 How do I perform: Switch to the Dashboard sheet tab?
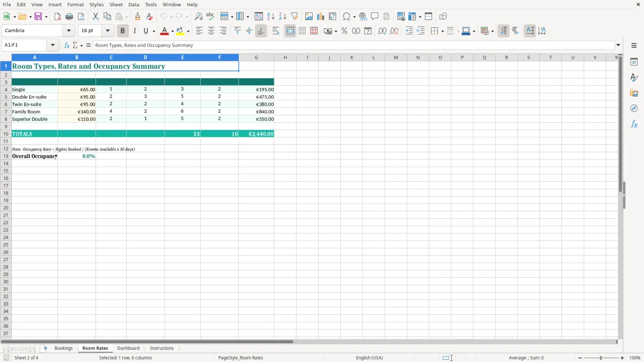click(128, 349)
